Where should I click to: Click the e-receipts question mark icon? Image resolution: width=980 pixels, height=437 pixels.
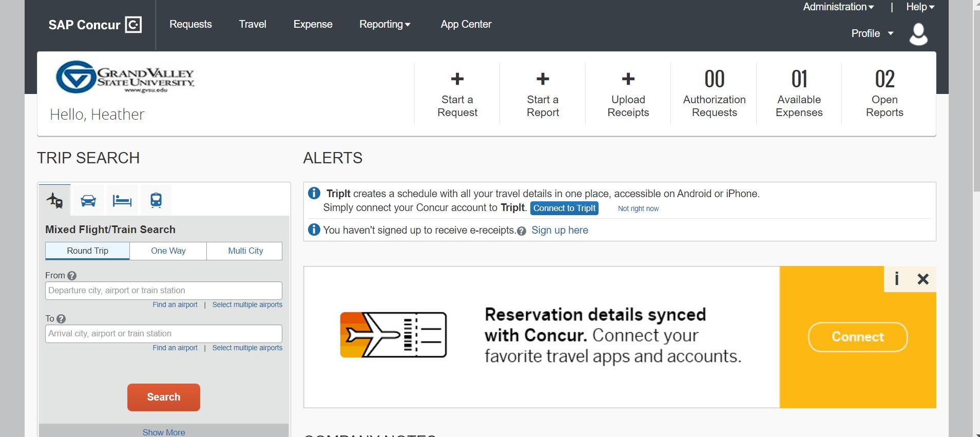coord(522,231)
